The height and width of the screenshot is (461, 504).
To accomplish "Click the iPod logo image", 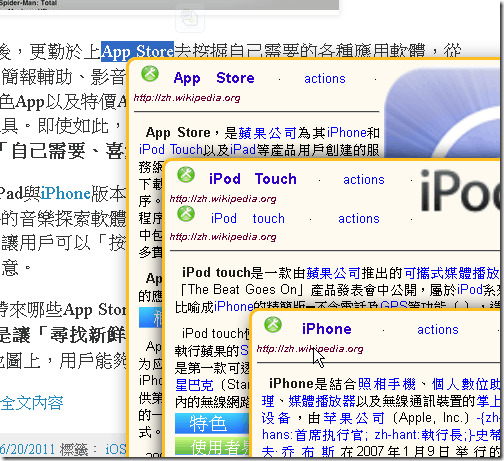I will coord(460,190).
